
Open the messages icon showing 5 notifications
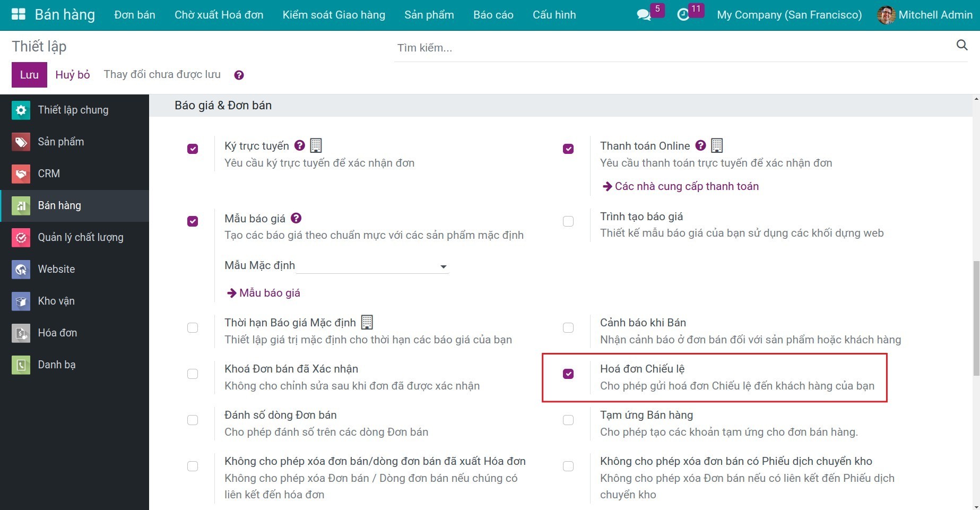(644, 14)
